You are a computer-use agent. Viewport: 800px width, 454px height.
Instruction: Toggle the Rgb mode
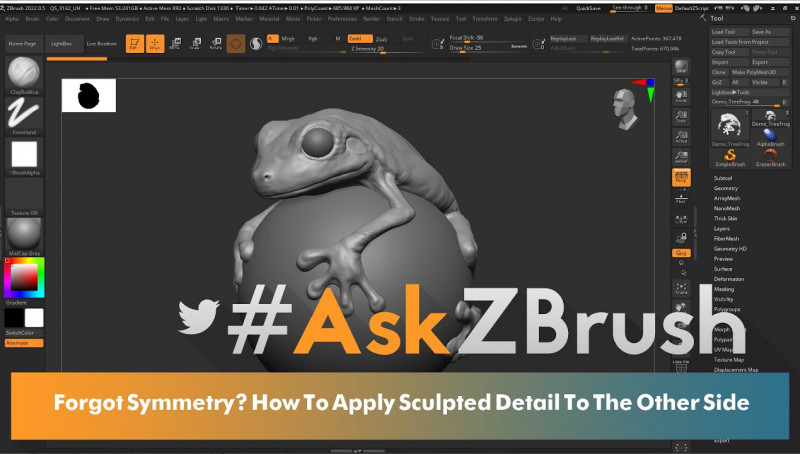[x=313, y=38]
